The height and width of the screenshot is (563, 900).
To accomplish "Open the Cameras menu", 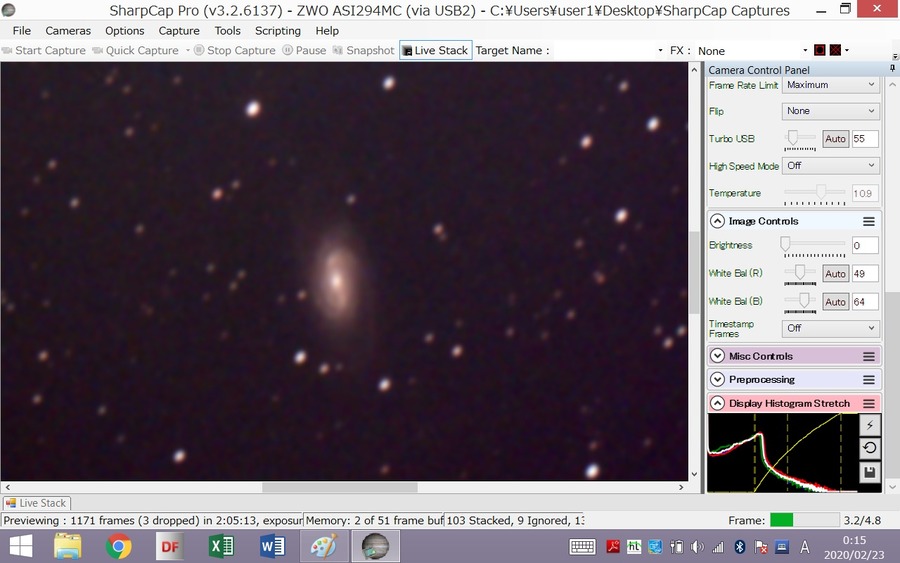I will (68, 30).
